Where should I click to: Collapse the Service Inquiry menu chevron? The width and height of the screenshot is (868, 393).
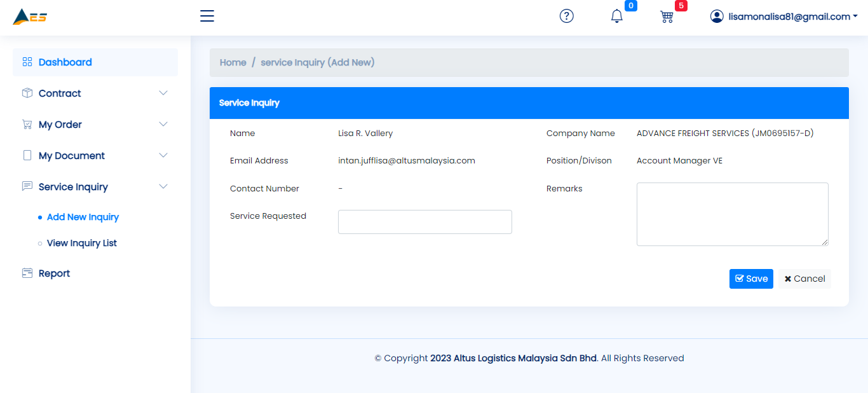pyautogui.click(x=163, y=187)
